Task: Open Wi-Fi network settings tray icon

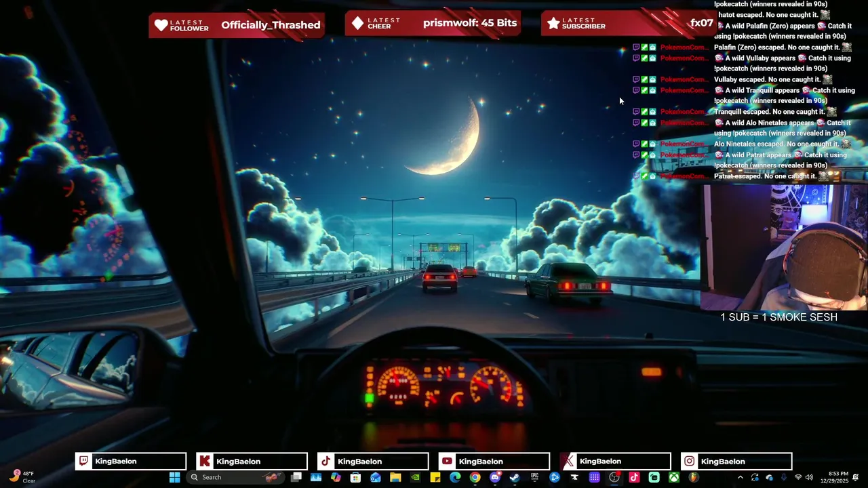Action: [x=798, y=477]
